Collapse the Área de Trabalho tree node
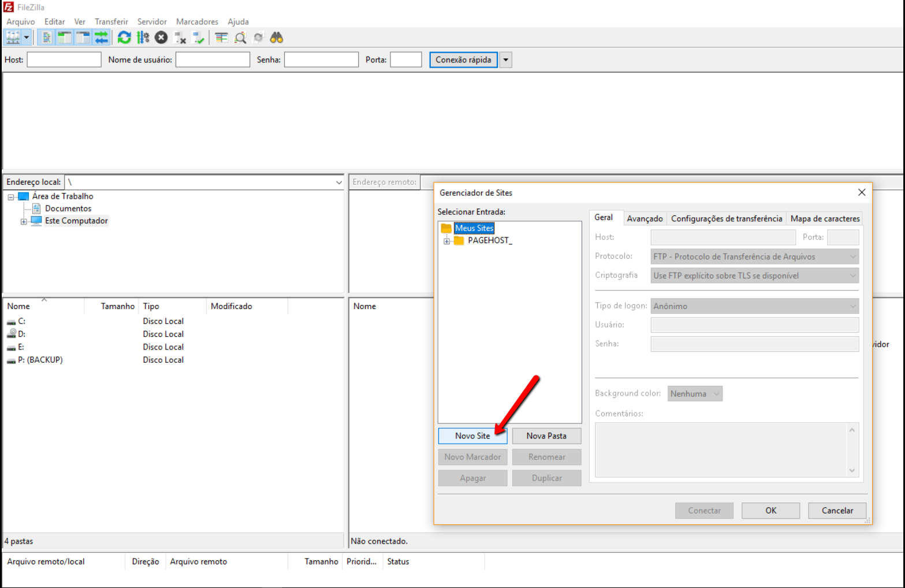905x588 pixels. click(11, 197)
